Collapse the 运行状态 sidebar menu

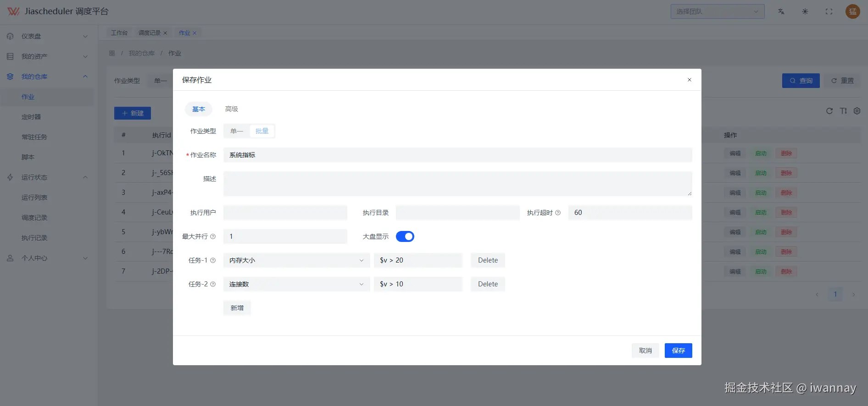48,177
